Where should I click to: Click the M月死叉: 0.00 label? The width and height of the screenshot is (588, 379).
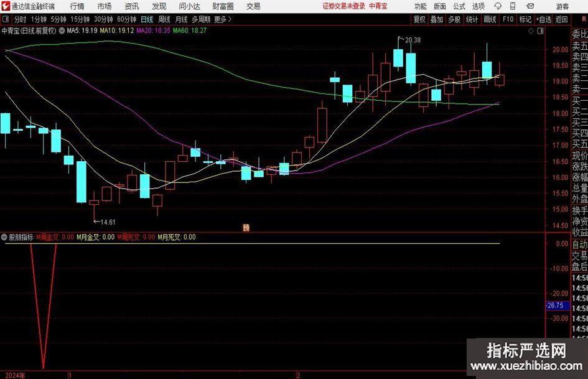[177, 237]
